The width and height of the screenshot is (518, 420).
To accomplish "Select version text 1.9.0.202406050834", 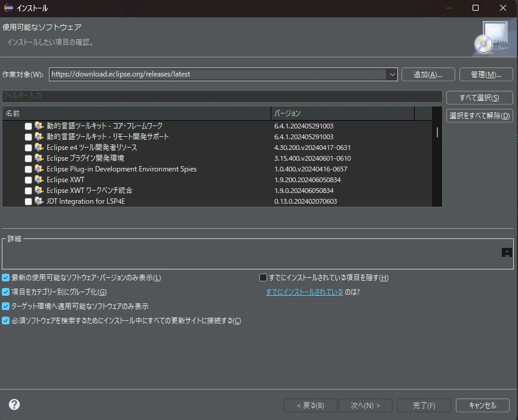I will click(304, 191).
